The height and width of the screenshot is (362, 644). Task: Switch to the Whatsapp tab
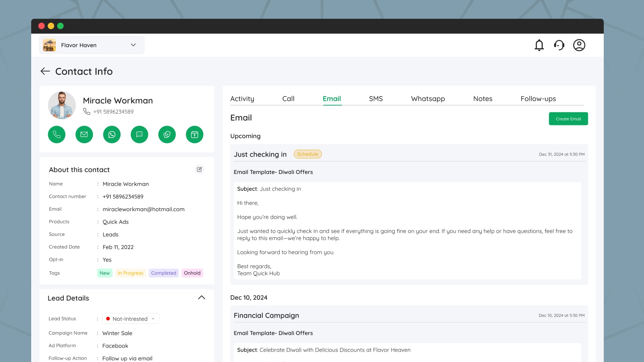pos(428,99)
